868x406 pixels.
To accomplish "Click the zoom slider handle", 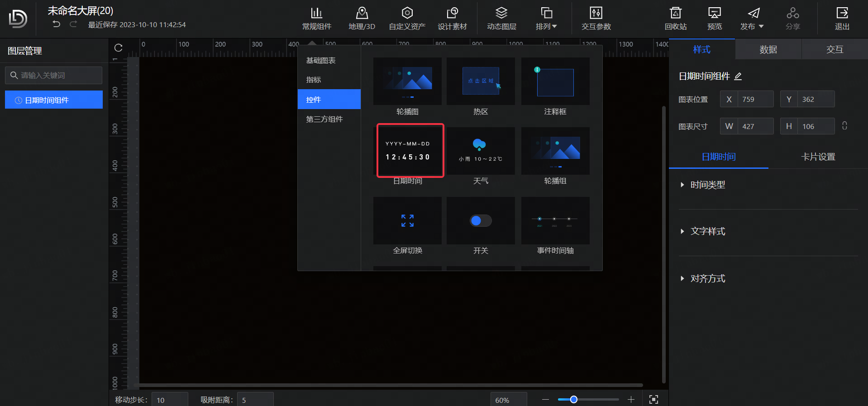I will pyautogui.click(x=573, y=399).
